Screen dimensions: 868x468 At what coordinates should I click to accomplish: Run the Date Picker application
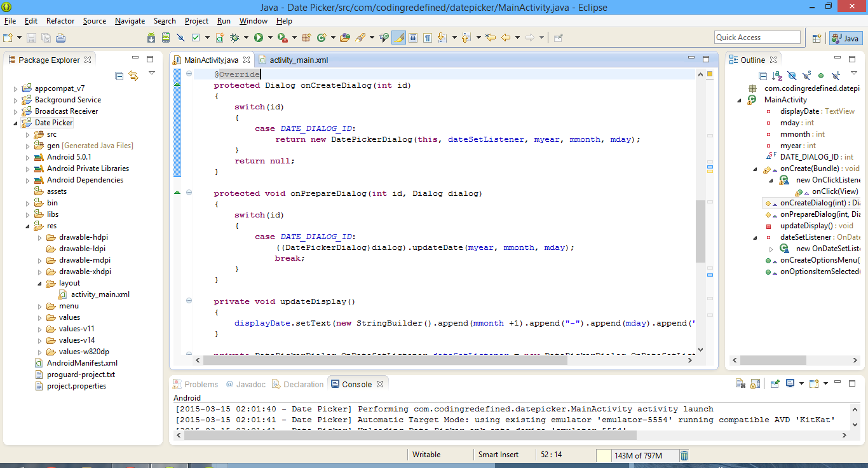click(x=257, y=37)
